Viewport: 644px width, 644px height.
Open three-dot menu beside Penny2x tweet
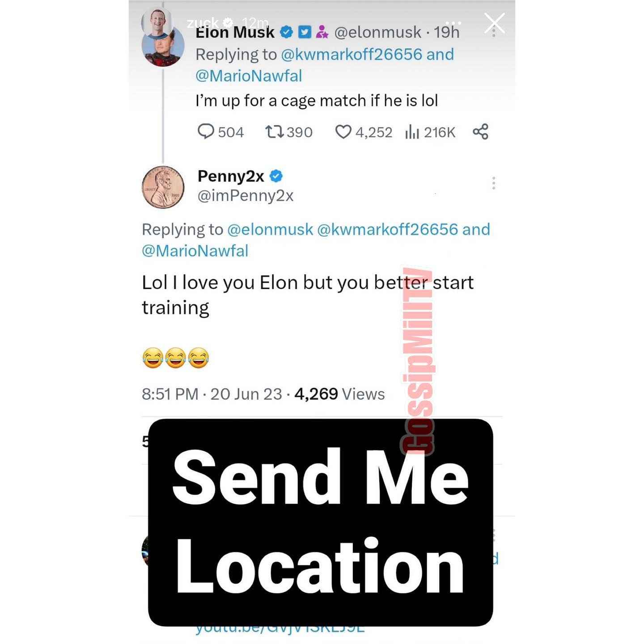coord(493,183)
